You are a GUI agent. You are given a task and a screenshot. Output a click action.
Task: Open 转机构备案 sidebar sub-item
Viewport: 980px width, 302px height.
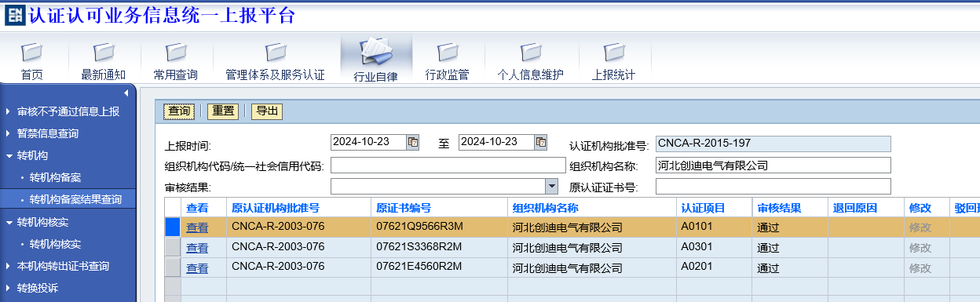coord(55,177)
